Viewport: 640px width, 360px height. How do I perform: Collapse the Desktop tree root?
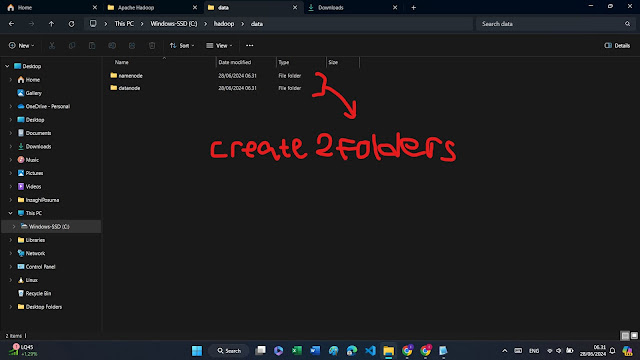pyautogui.click(x=7, y=66)
